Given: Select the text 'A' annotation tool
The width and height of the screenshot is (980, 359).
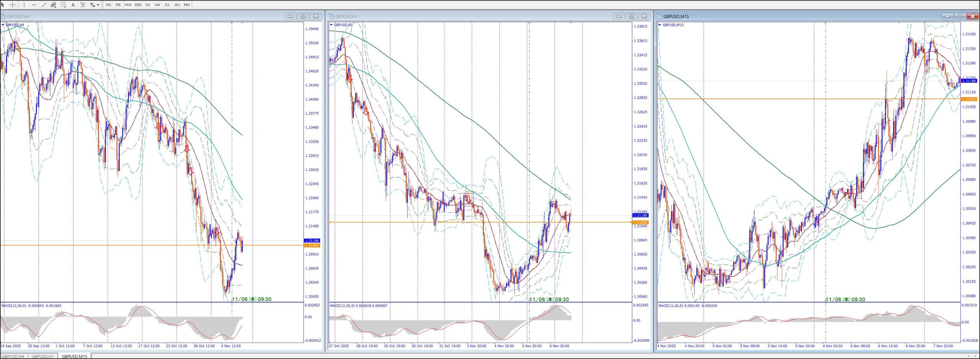Looking at the screenshot, I should click(73, 5).
